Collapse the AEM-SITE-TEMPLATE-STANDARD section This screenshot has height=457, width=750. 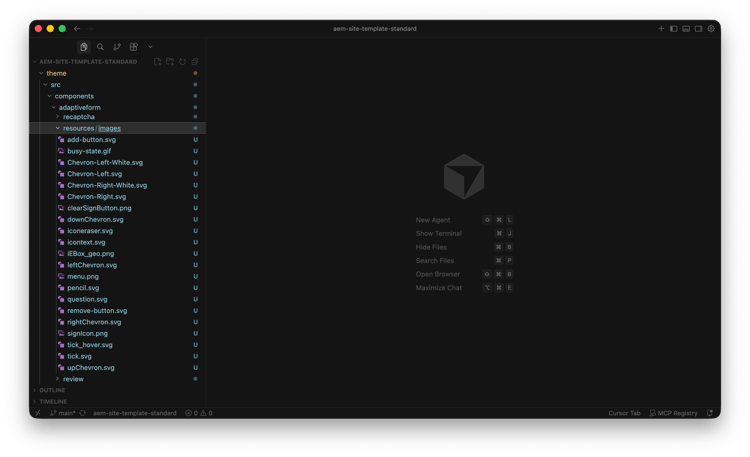pos(35,62)
